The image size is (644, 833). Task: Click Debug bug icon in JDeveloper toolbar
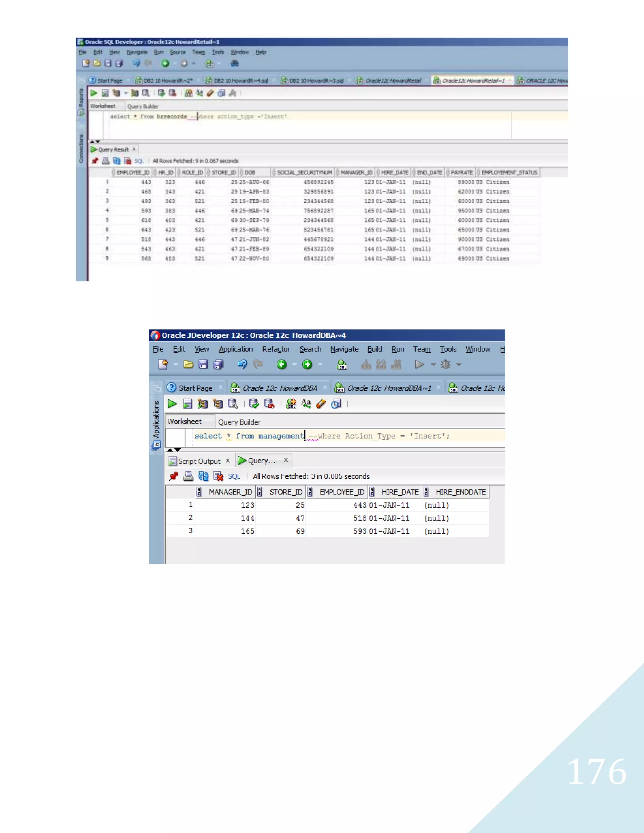tap(446, 364)
